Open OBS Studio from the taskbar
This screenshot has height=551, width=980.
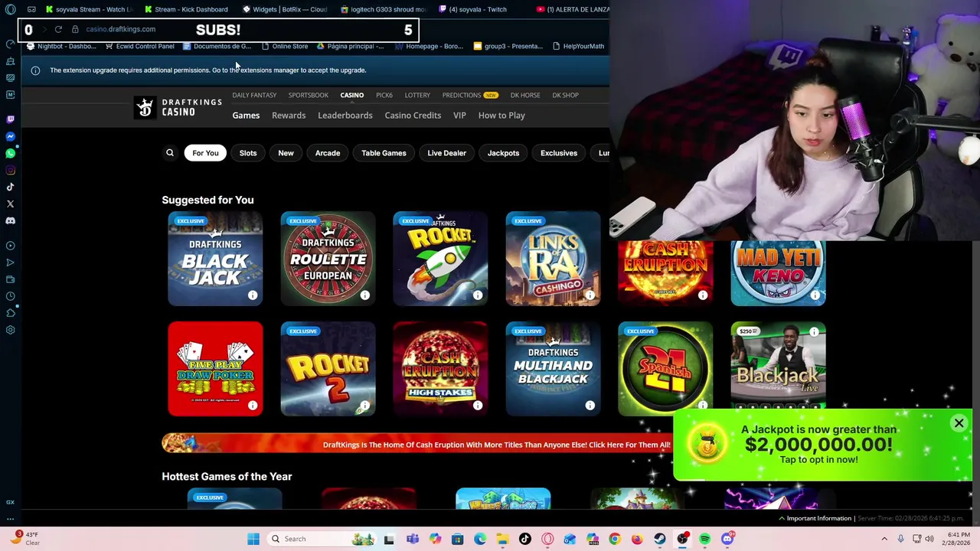pos(682,539)
